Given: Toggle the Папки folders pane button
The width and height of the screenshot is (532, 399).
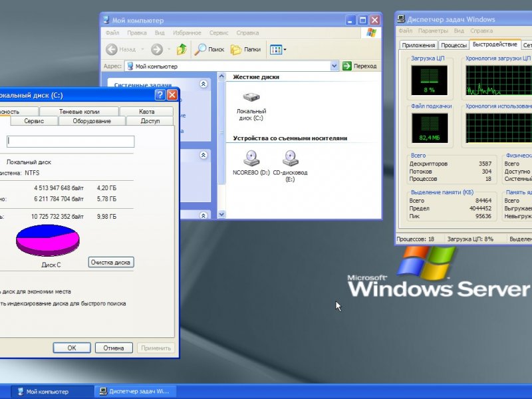Looking at the screenshot, I should pos(245,49).
